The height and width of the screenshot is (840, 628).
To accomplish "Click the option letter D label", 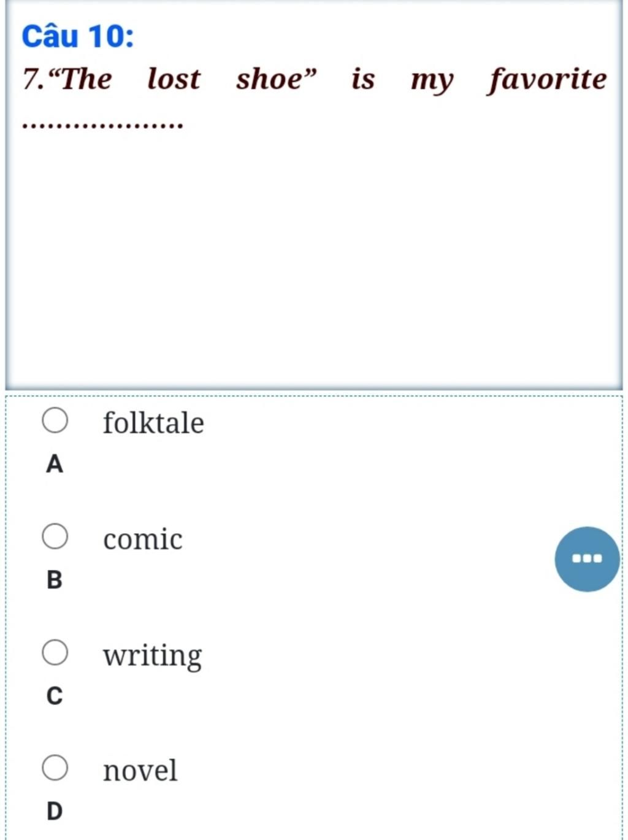I will coord(55,811).
